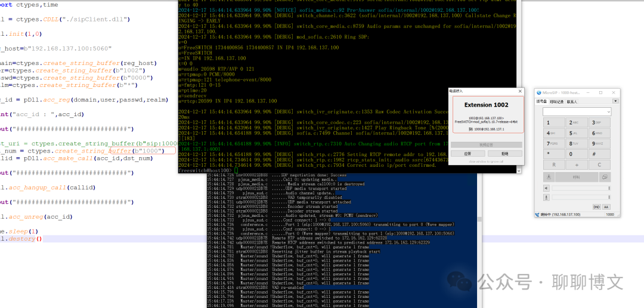Click the Extension 1002 caller info box
Viewport: 644px width, 308px height.
pyautogui.click(x=488, y=114)
